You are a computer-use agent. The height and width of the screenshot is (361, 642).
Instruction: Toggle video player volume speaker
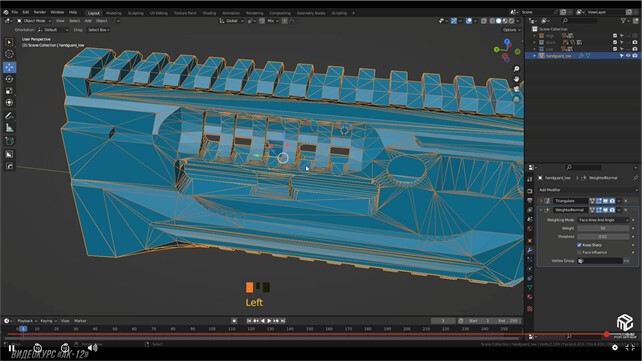(x=93, y=347)
